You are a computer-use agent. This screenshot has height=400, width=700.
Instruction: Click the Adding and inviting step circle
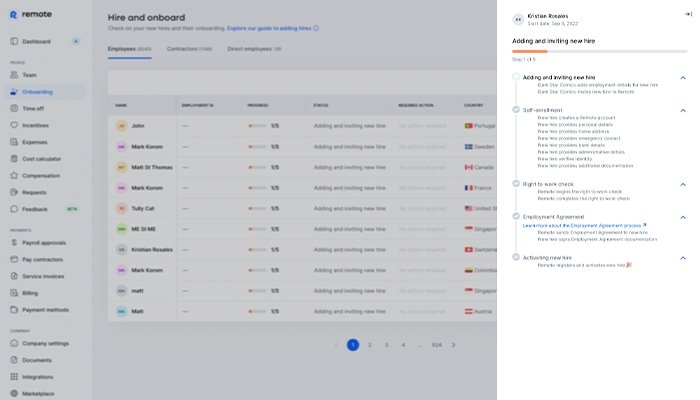tap(516, 77)
